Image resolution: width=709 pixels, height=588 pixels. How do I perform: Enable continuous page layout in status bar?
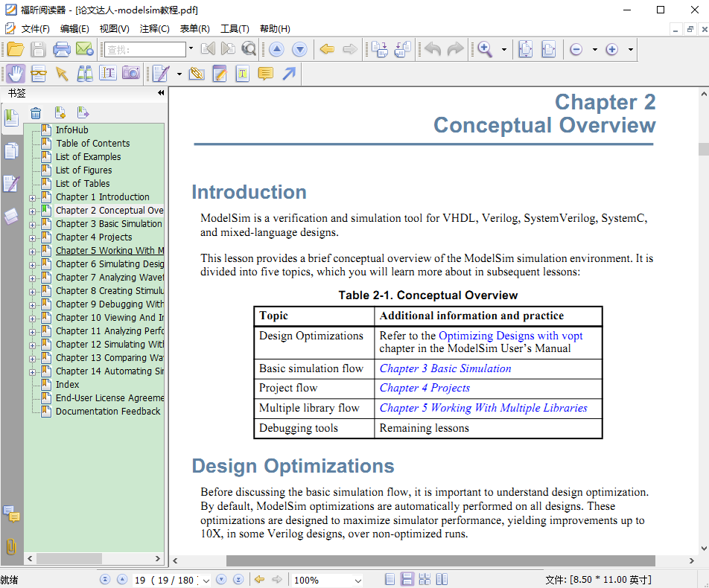pyautogui.click(x=407, y=580)
